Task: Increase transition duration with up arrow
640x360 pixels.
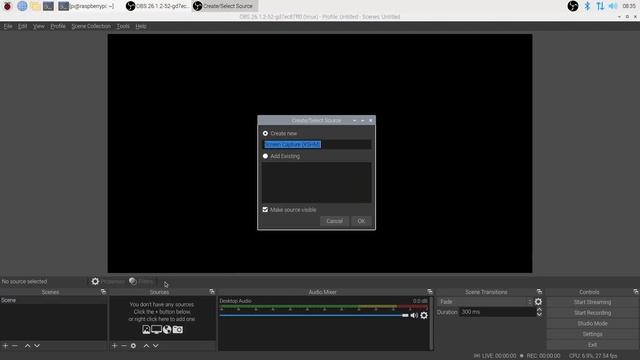Action: [539, 310]
